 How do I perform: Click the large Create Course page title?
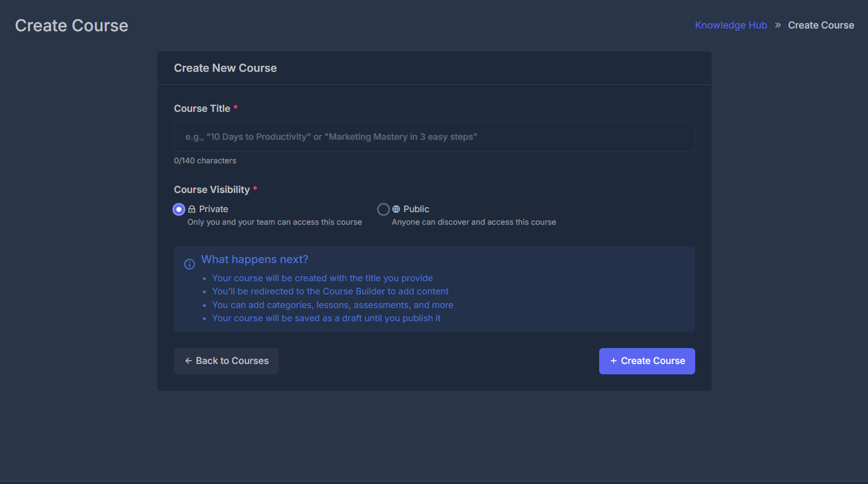tap(72, 26)
